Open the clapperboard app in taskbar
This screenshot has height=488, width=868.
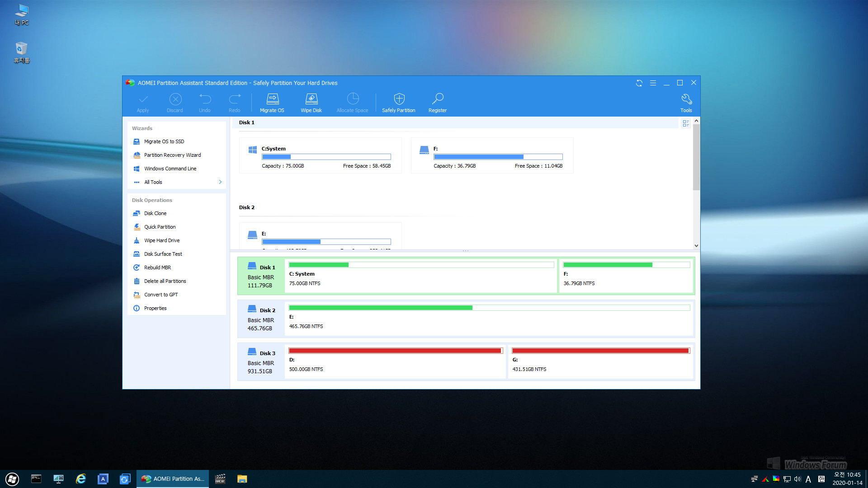point(220,479)
